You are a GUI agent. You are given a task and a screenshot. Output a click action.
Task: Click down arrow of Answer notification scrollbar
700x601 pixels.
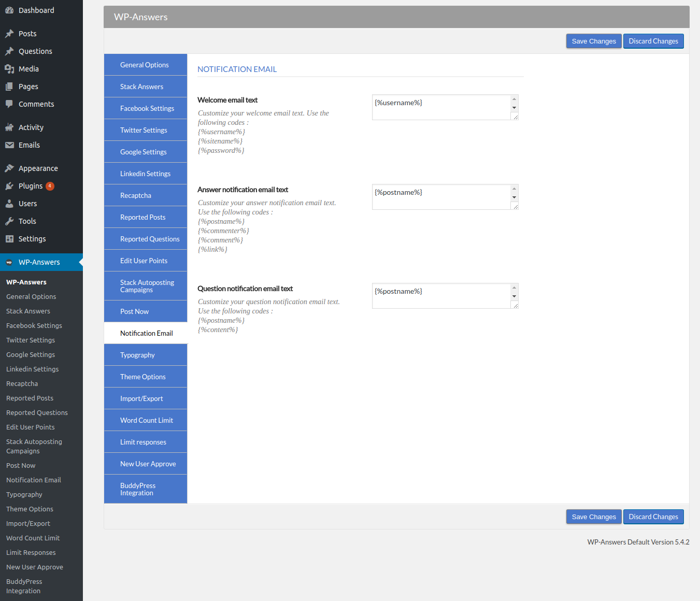pyautogui.click(x=514, y=198)
